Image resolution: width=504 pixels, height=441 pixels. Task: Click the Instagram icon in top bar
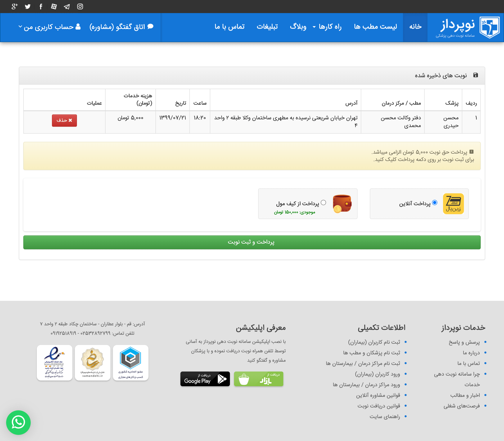coord(80,7)
